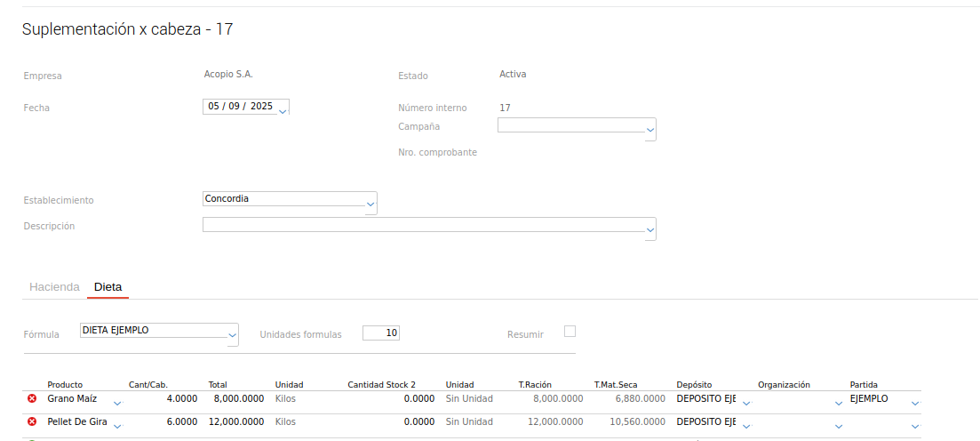The width and height of the screenshot is (980, 441).
Task: Open Depósito dropdown in Grano Maíz row
Action: 746,403
